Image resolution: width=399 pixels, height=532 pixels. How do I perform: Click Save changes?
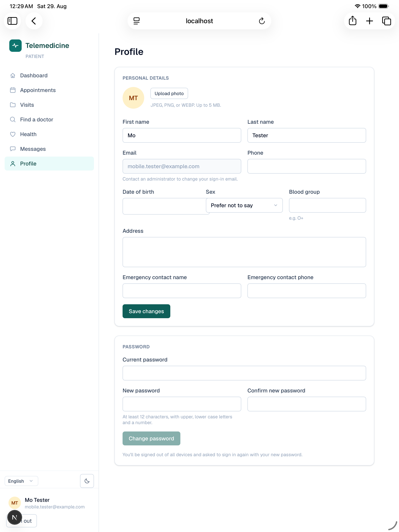click(146, 311)
